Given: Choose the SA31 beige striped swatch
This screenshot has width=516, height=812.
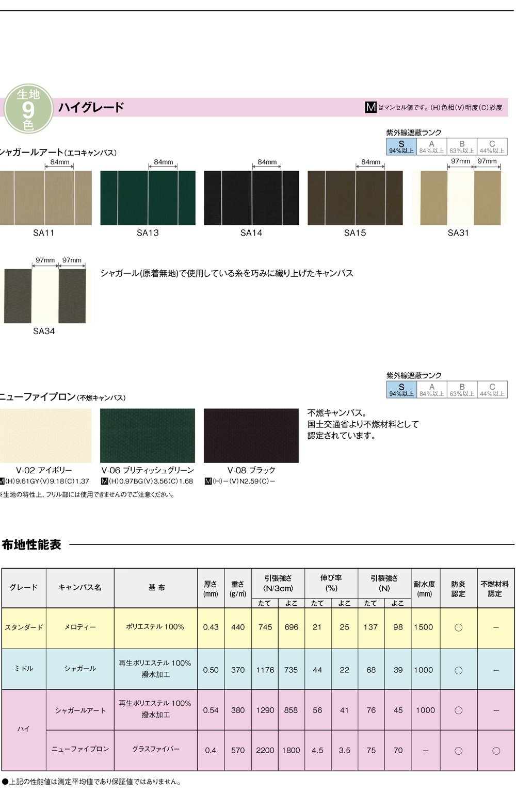Looking at the screenshot, I should [459, 198].
